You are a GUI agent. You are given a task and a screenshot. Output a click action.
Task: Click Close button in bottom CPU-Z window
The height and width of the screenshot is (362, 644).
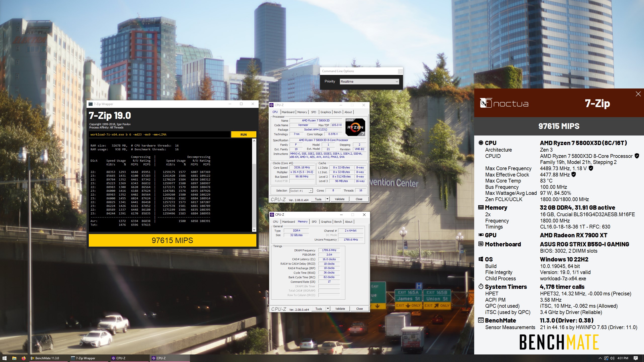pos(359,309)
